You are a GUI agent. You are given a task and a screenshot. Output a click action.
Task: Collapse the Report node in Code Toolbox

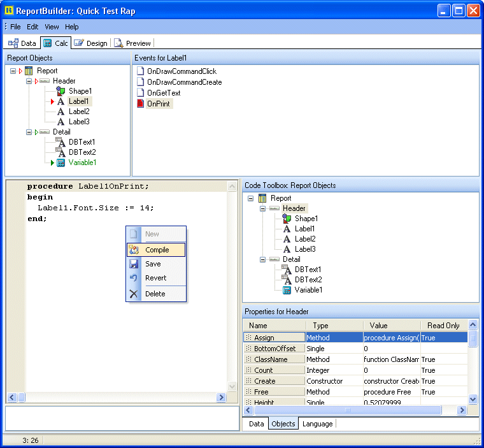click(251, 198)
